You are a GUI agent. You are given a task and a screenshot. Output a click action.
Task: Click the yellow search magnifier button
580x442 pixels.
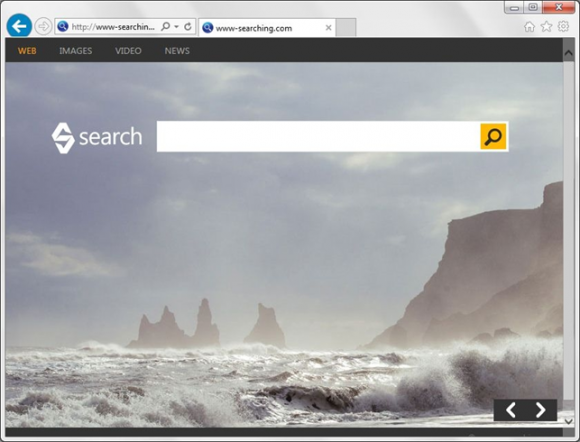[x=493, y=136]
